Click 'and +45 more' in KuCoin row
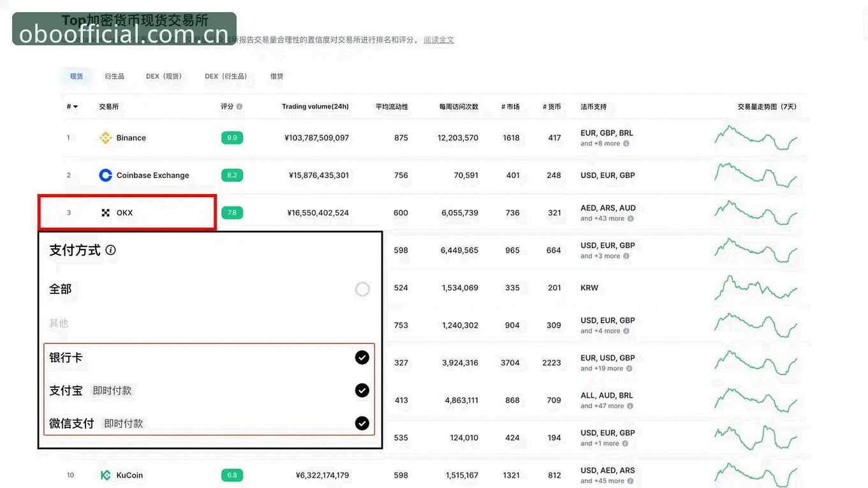Screen dimensions: 868x488 tap(603, 481)
